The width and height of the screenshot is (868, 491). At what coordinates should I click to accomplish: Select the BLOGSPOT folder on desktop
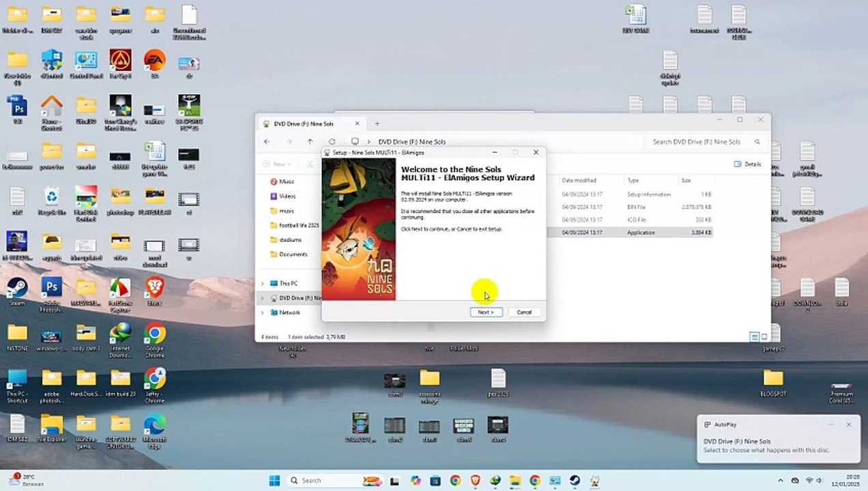[x=773, y=383]
